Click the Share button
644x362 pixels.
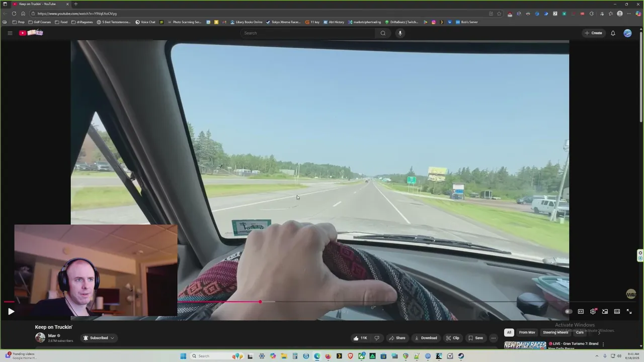pos(397,338)
